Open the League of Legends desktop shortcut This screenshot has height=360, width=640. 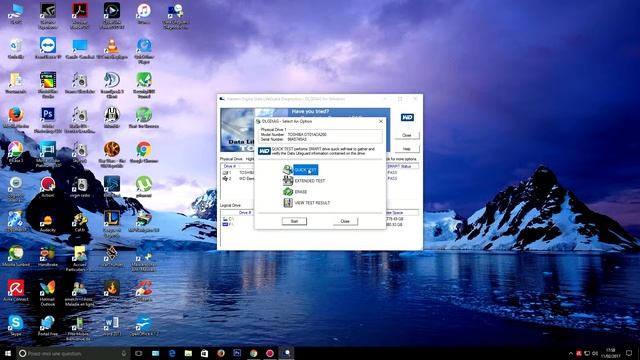click(x=112, y=224)
